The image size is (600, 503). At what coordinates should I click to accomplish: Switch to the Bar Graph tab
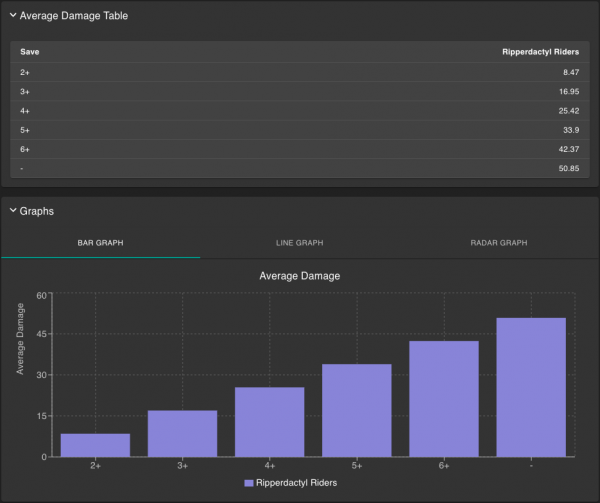100,243
